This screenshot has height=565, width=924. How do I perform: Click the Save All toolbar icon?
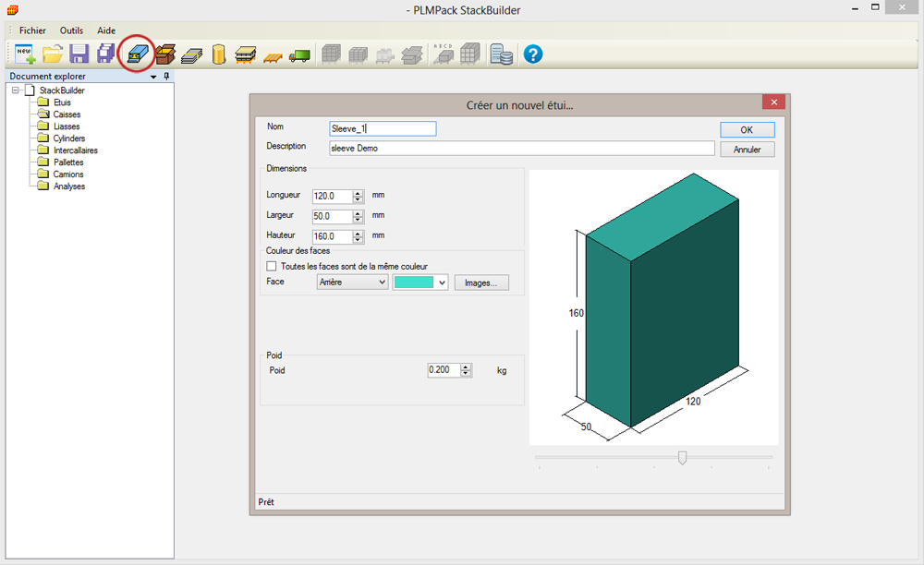[x=106, y=54]
